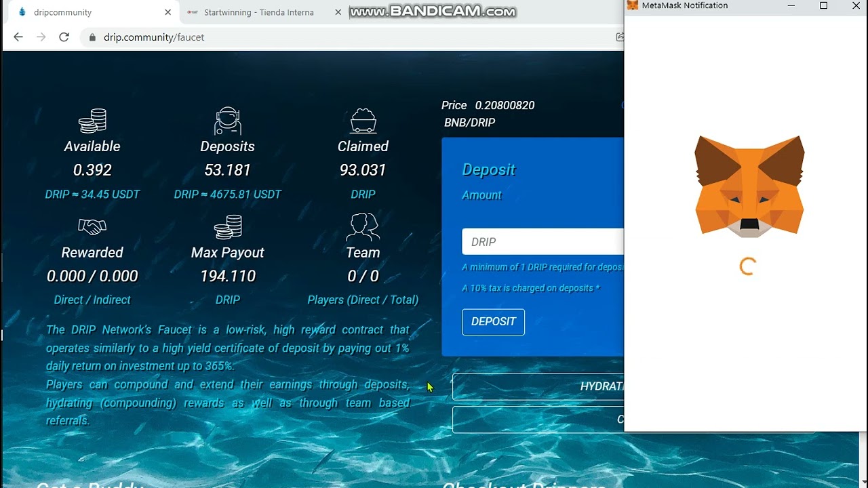Click the Deposits value 53.181

tap(228, 170)
